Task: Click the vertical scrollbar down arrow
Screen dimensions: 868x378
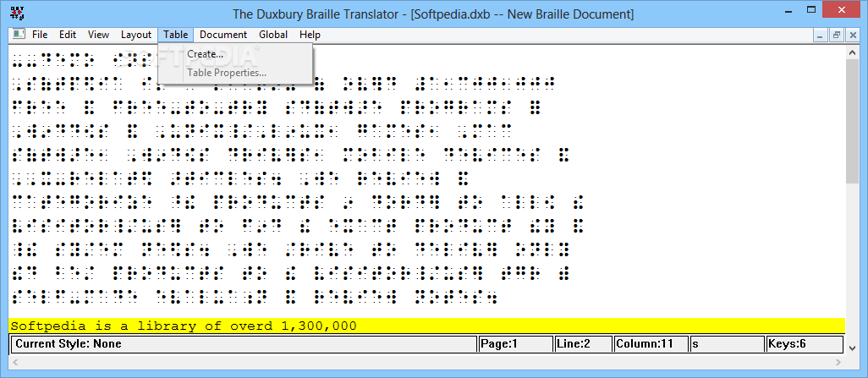Action: tap(853, 348)
